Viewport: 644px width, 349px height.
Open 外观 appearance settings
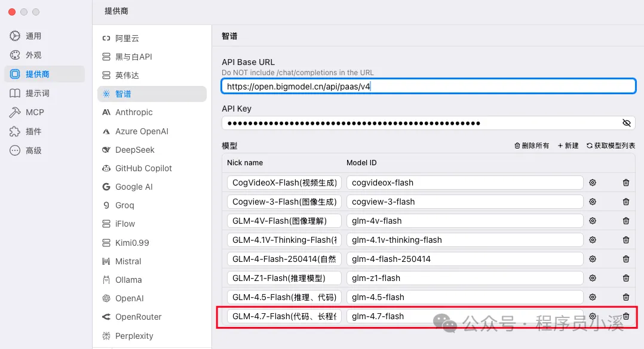tap(44, 55)
